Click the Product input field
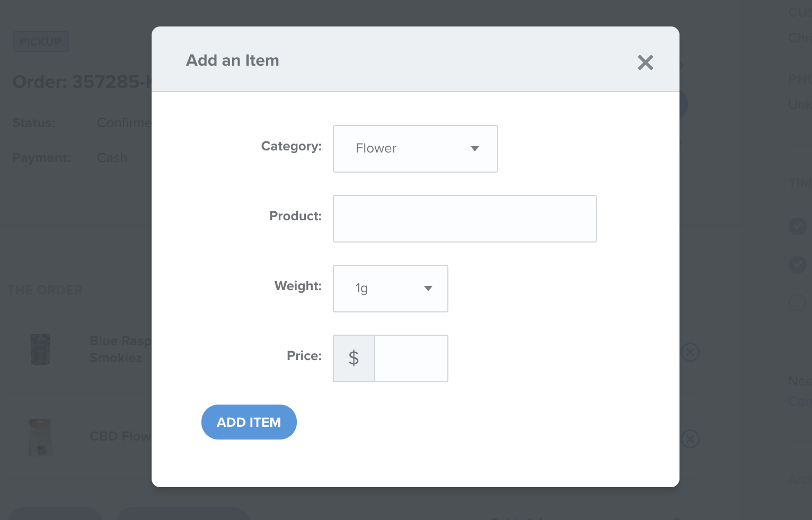The width and height of the screenshot is (812, 520). (464, 219)
